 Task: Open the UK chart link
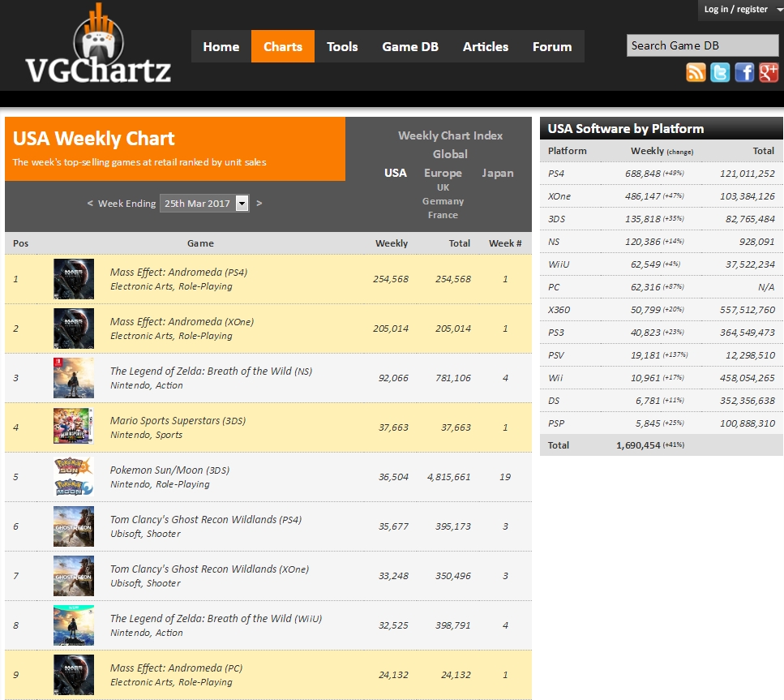[x=443, y=187]
